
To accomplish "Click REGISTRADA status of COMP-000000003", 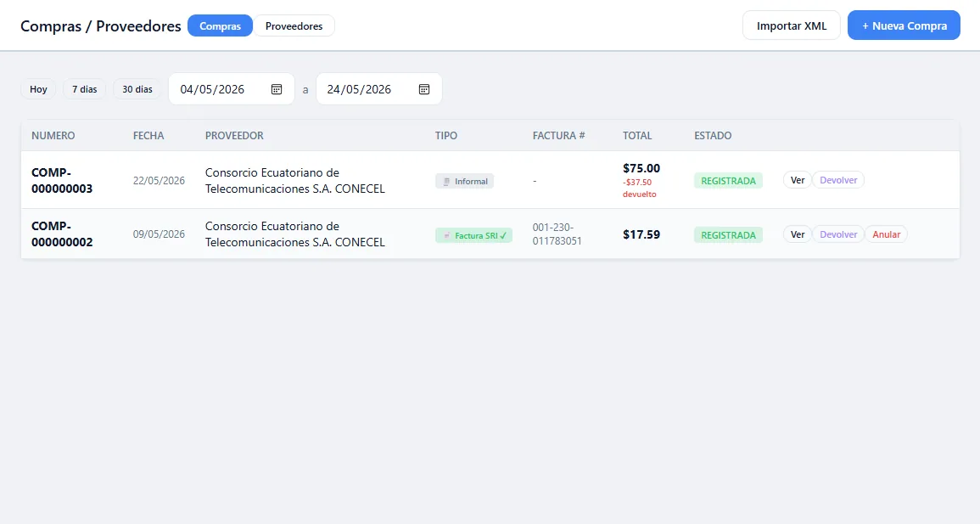I will pos(728,181).
